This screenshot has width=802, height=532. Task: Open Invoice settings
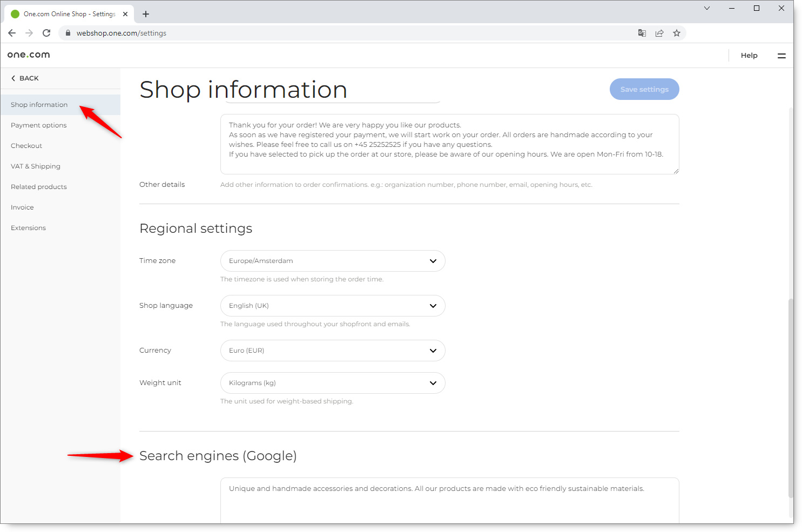point(60,207)
